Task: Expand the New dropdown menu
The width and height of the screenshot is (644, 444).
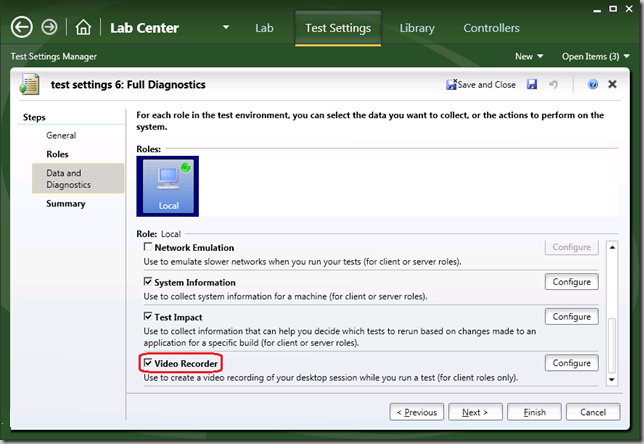Action: point(529,56)
